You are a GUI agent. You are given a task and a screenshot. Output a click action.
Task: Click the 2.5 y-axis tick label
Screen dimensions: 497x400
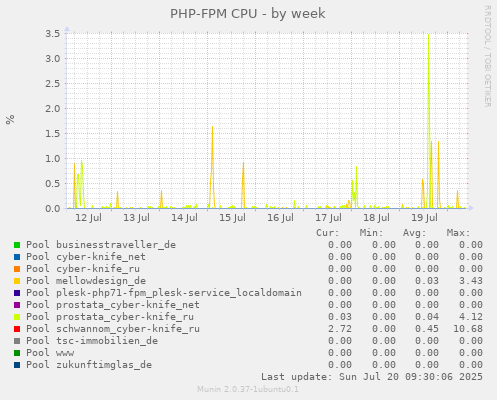click(53, 83)
